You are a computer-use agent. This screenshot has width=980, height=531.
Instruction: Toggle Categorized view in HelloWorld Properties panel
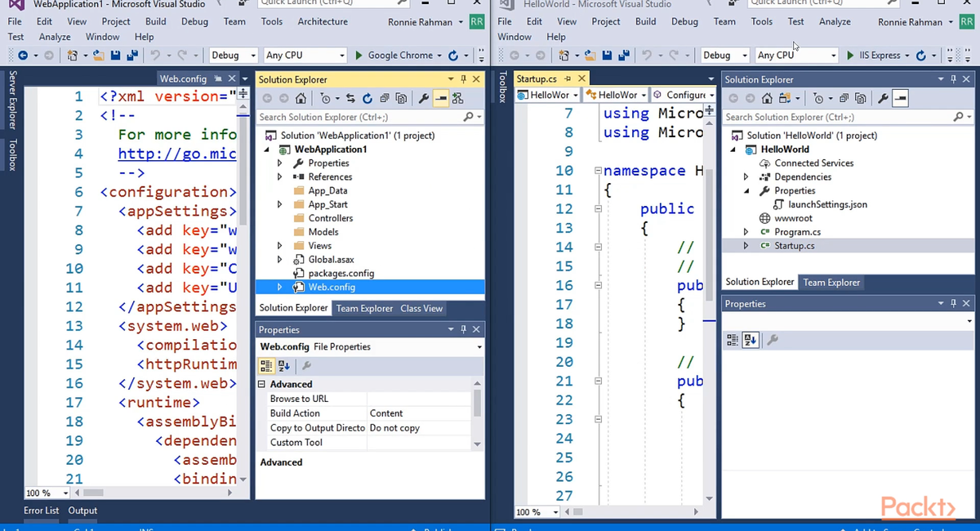click(x=733, y=340)
